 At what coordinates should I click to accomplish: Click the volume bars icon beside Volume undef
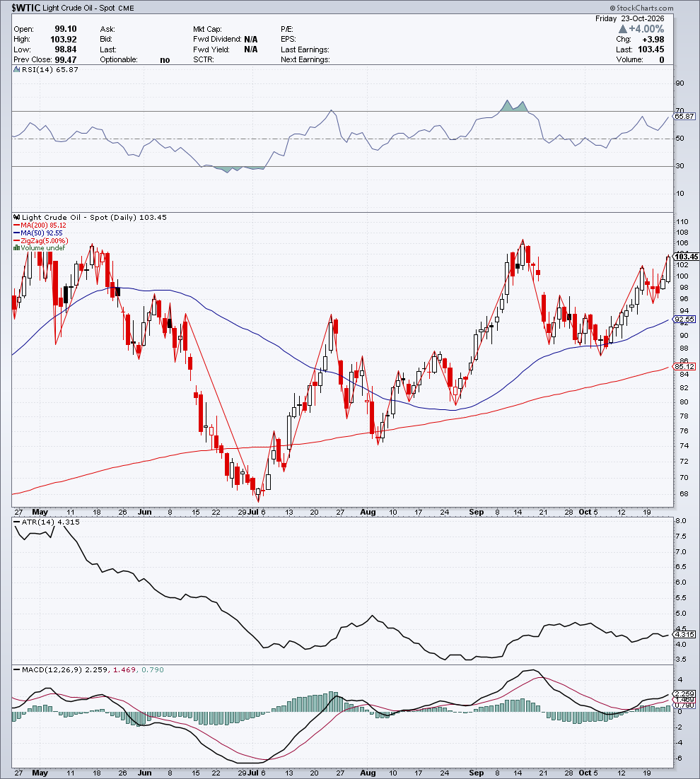click(x=17, y=247)
